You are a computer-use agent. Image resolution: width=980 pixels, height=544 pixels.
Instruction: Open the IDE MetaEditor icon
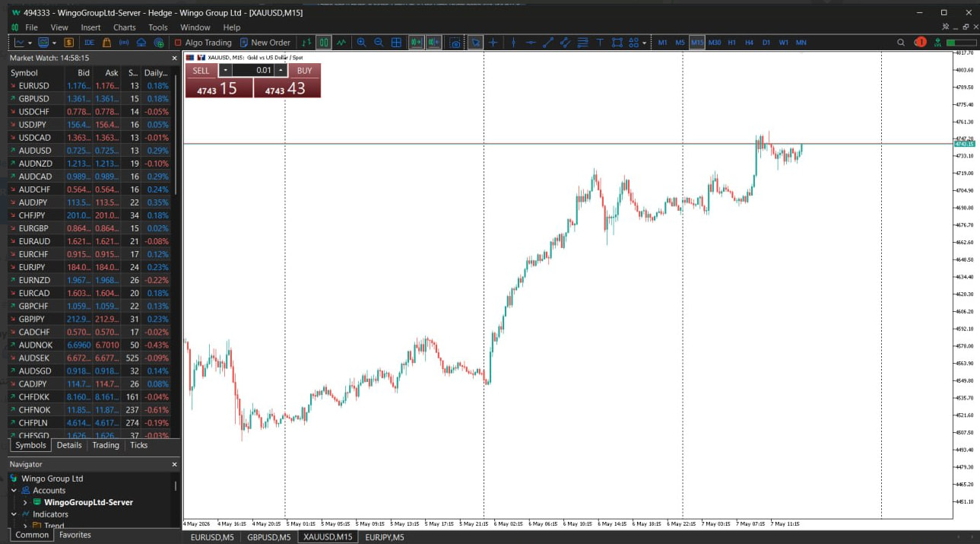(89, 43)
